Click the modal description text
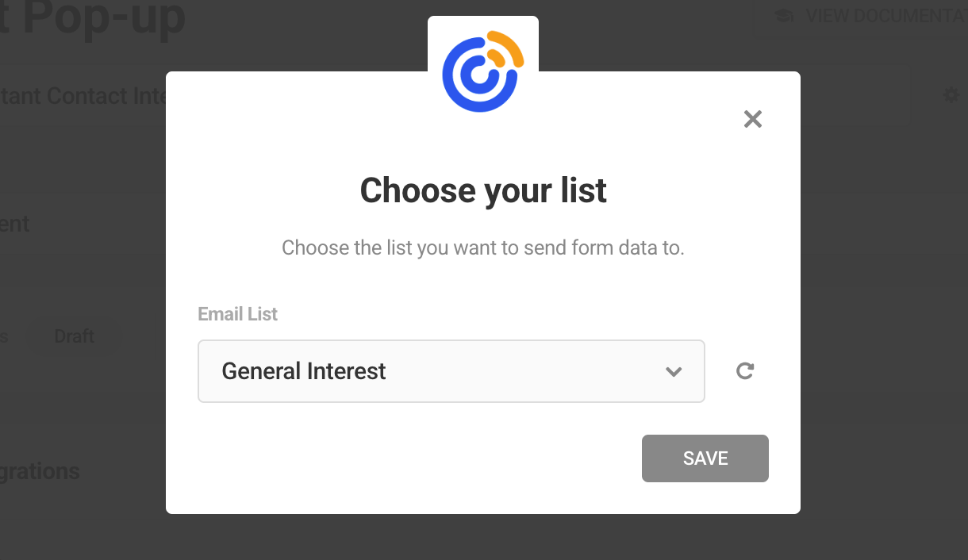The width and height of the screenshot is (968, 560). 482,247
